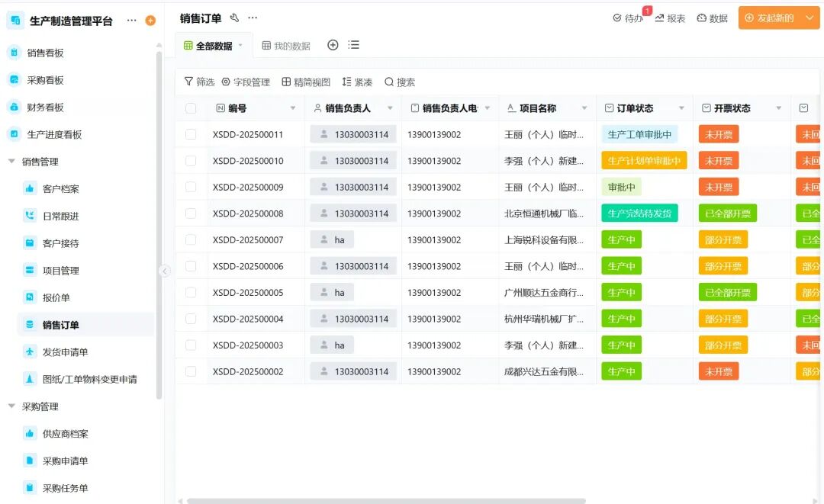This screenshot has height=504, width=824.
Task: Select the checkbox for order XSDD-202500007
Action: pyautogui.click(x=191, y=240)
